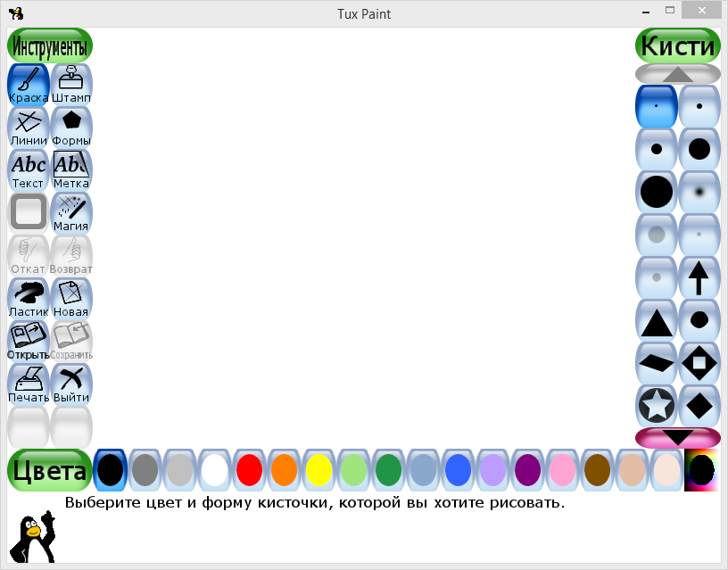Maximize the Tux Paint window
This screenshot has width=728, height=570.
pos(669,10)
